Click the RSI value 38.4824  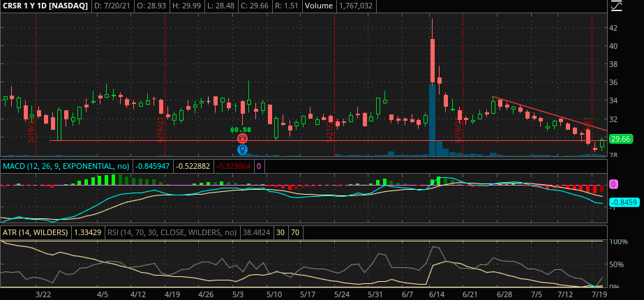(x=256, y=232)
